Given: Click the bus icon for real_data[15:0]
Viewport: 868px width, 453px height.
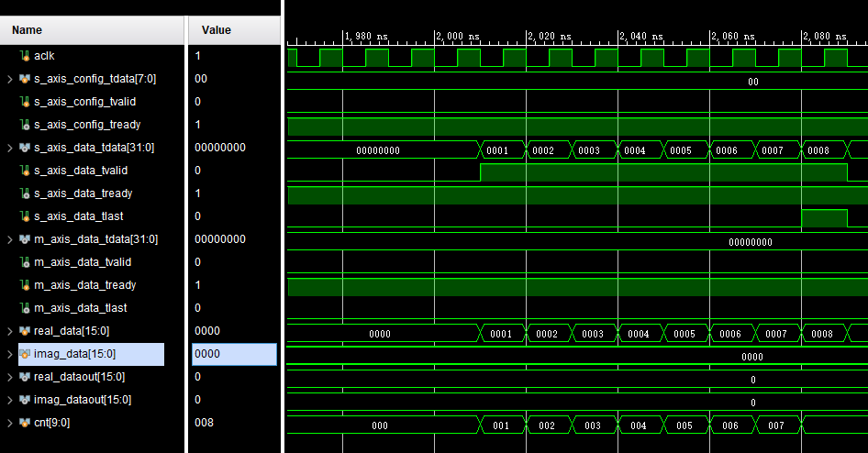Looking at the screenshot, I should click(x=25, y=331).
